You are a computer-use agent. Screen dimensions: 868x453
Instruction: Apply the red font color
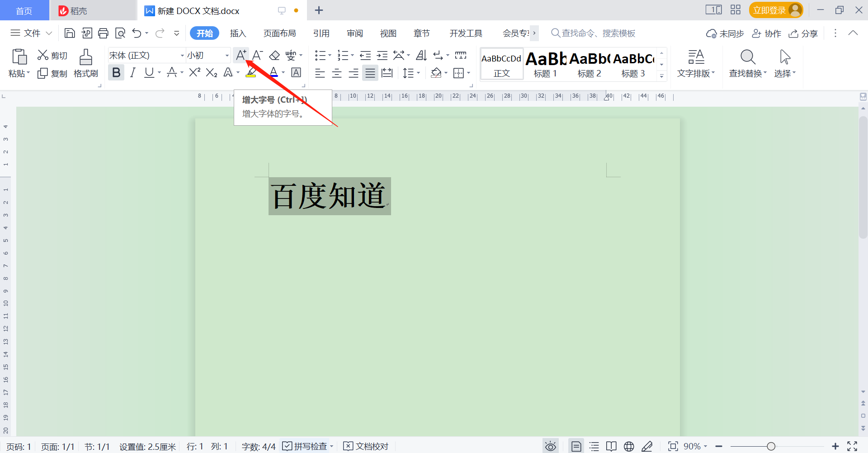[274, 72]
